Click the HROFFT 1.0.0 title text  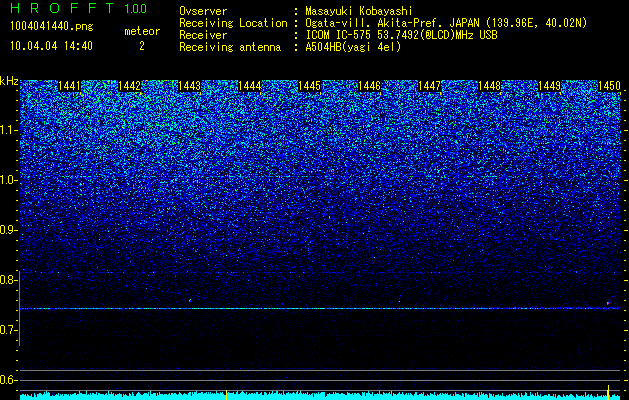coord(78,8)
